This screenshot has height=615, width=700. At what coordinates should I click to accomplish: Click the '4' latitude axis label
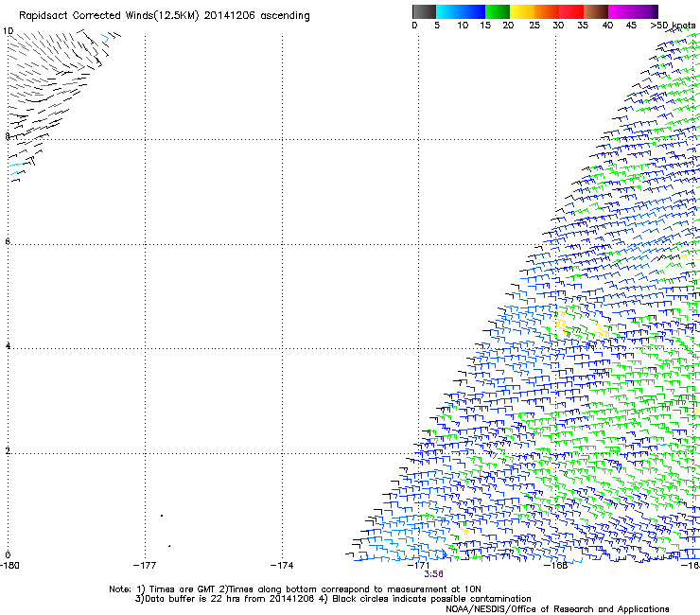pyautogui.click(x=8, y=345)
